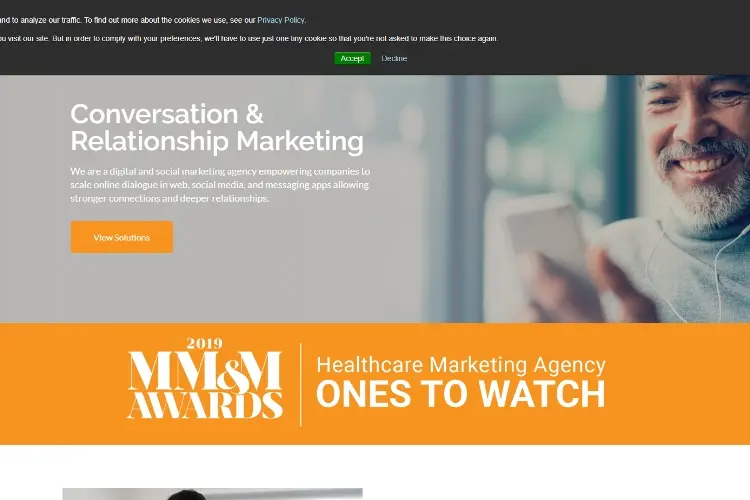This screenshot has width=750, height=500.
Task: Accept cookies with the green Accept button
Action: (352, 58)
